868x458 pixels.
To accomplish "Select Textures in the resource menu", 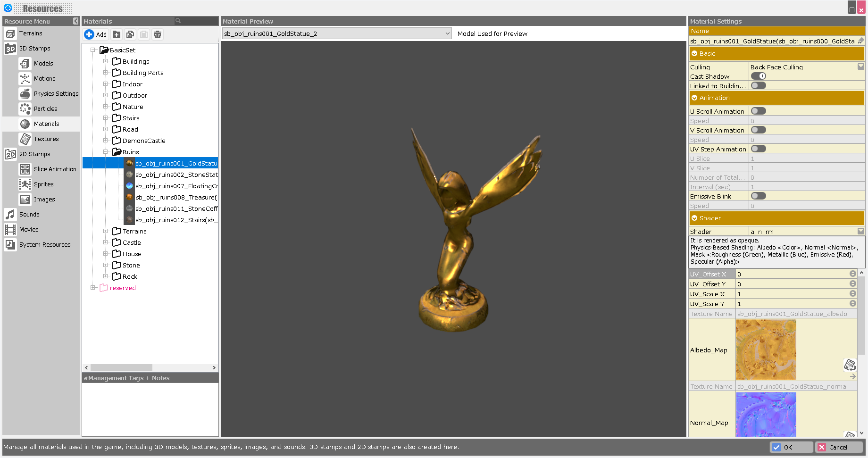I will [46, 139].
